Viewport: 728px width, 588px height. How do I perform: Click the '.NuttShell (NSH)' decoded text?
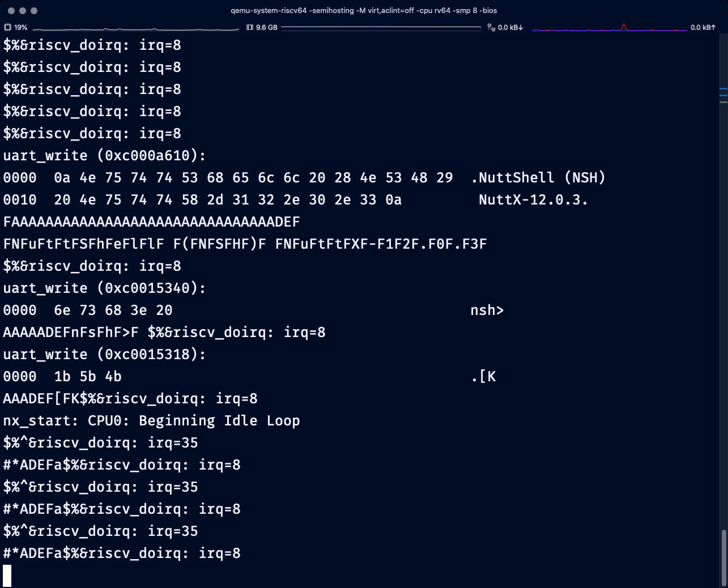click(538, 178)
